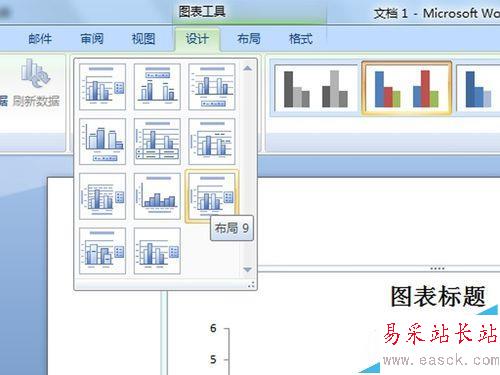Pick chart layout 10 in the last row
This screenshot has height=375, width=500.
coord(103,251)
